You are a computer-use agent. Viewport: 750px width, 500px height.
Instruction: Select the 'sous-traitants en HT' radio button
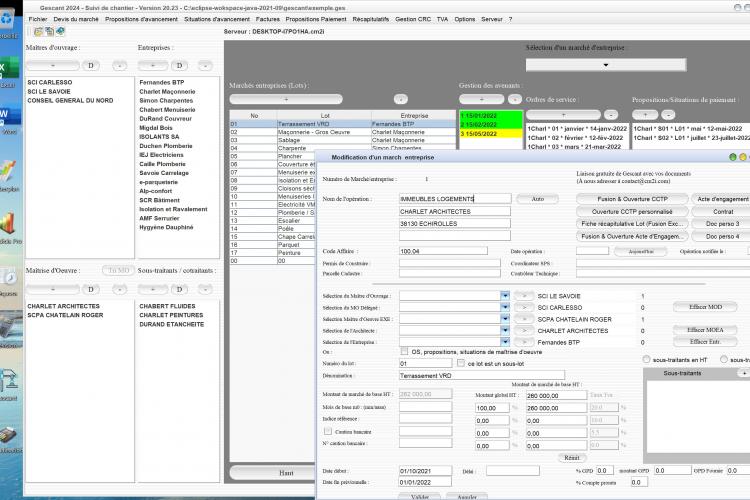coord(647,359)
